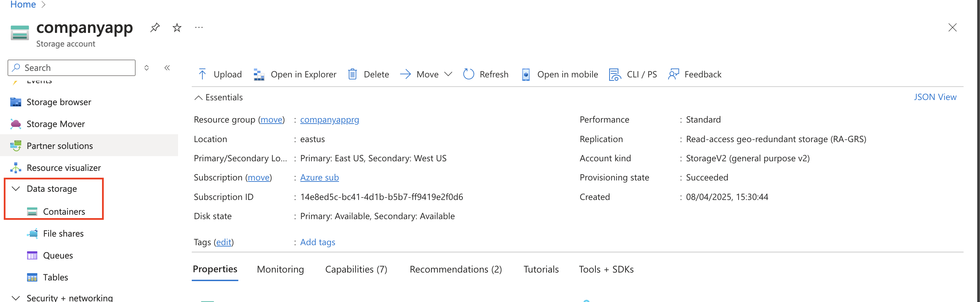This screenshot has width=980, height=302.
Task: Mark companyapp as a favorite with the star
Action: point(177,28)
